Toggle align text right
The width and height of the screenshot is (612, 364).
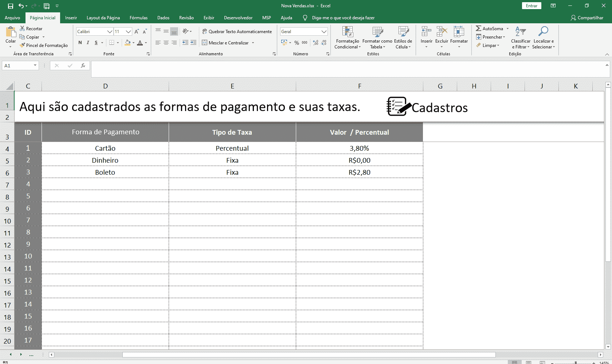[x=174, y=43]
